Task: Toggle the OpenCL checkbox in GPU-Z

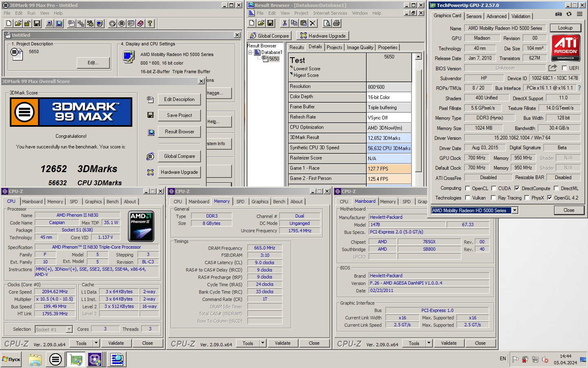Action: click(468, 188)
